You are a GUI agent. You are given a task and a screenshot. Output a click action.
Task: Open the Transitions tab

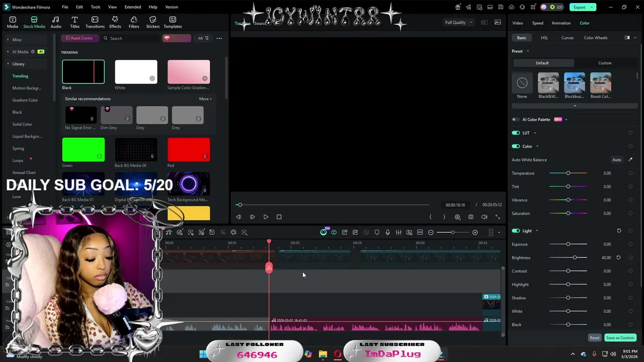click(x=95, y=22)
